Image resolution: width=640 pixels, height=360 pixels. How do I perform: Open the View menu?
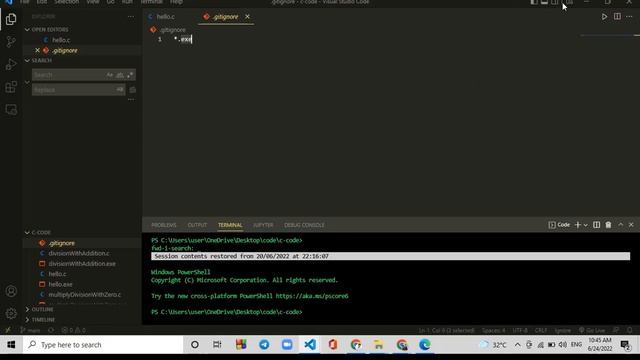(93, 2)
